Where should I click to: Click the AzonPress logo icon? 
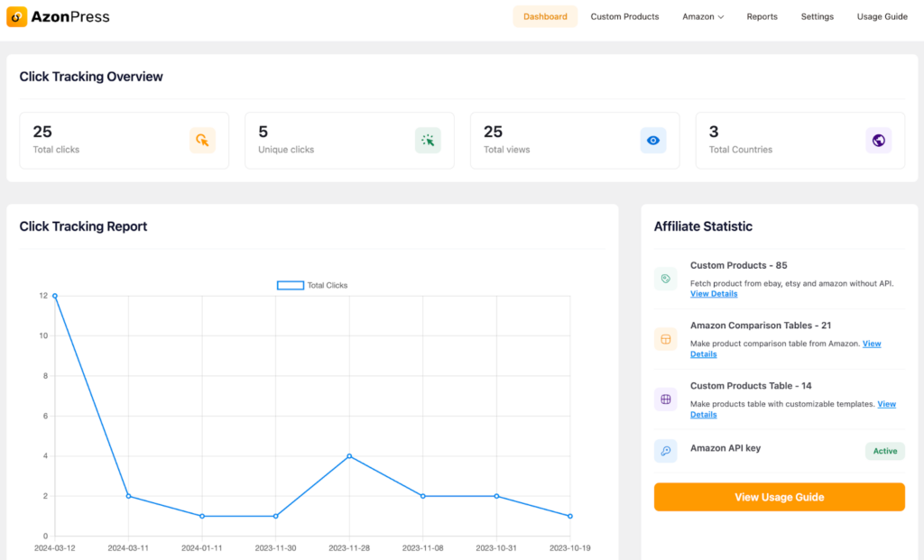(x=16, y=16)
